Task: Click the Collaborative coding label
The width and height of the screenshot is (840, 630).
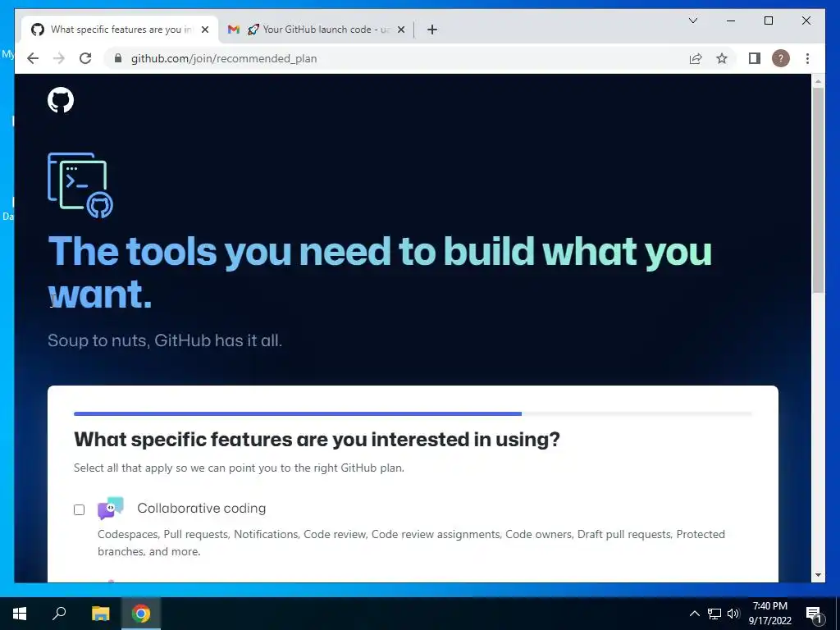Action: coord(202,508)
